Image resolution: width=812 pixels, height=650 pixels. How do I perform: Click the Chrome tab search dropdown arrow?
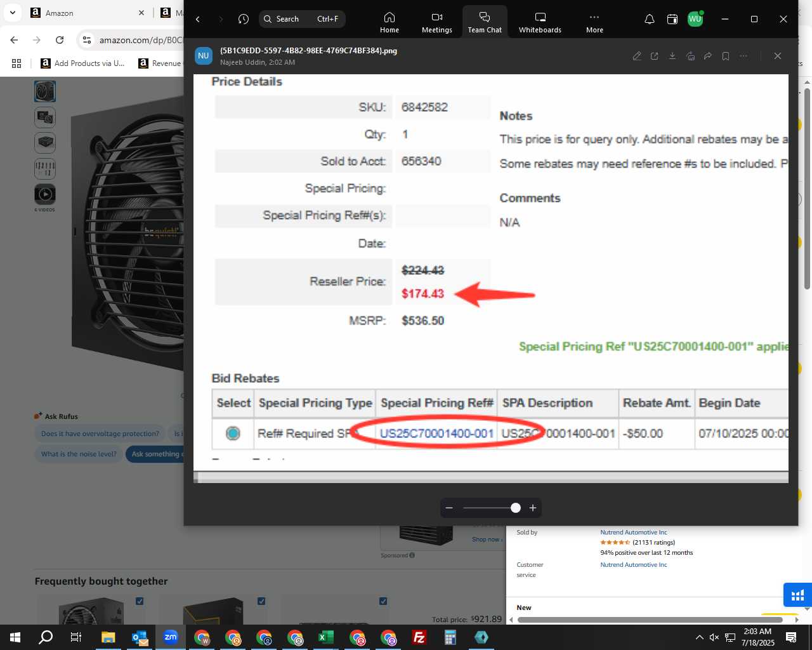(13, 13)
